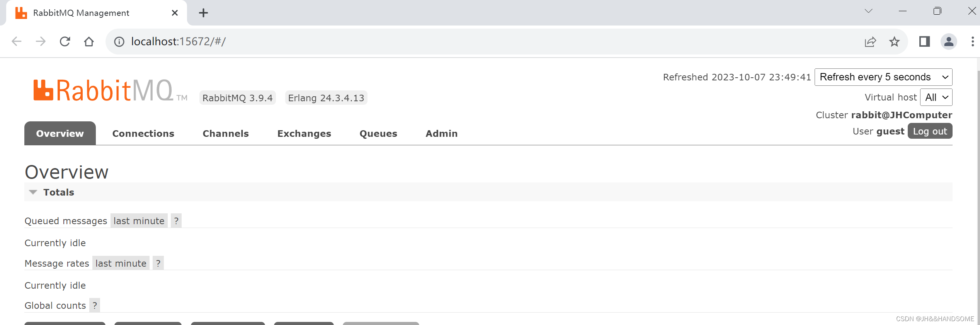
Task: Open the browser side panel icon
Action: click(924, 41)
